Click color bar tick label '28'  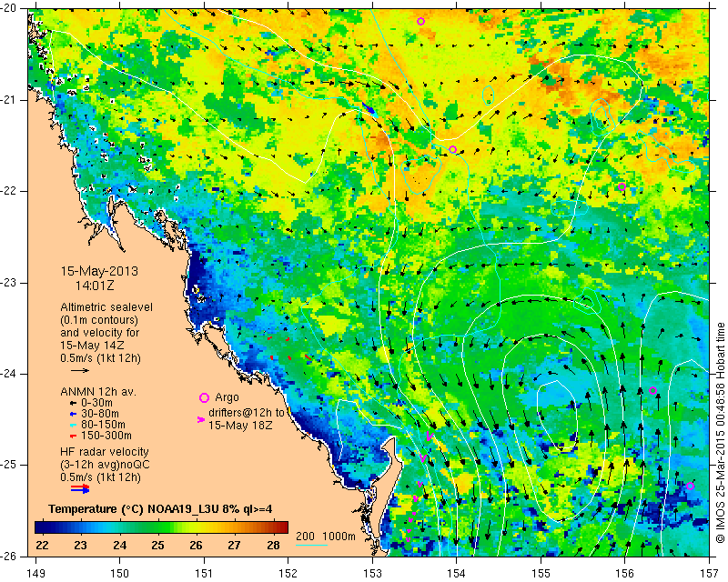tap(273, 545)
